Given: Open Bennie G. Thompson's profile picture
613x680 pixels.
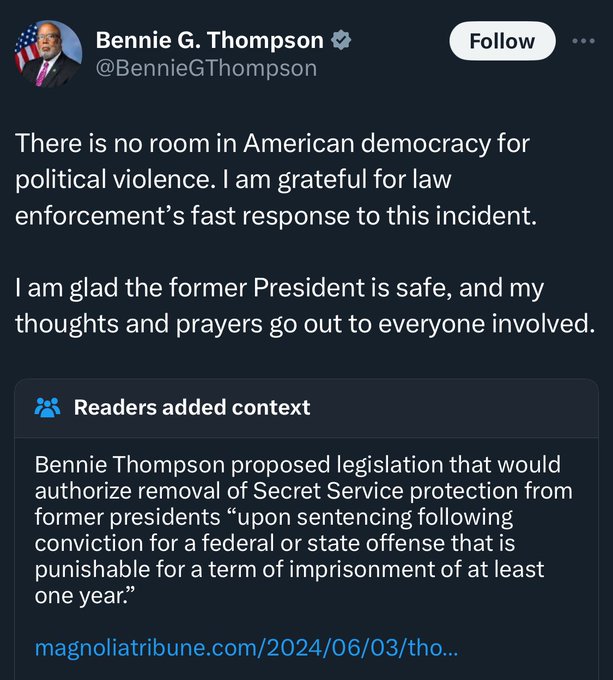Looking at the screenshot, I should coord(47,54).
